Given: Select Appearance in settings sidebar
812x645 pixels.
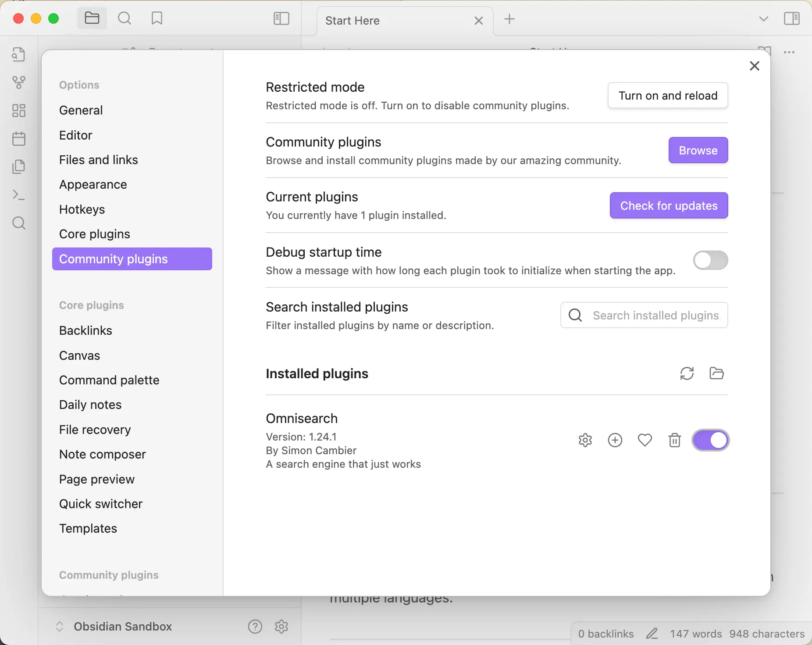Looking at the screenshot, I should point(93,185).
